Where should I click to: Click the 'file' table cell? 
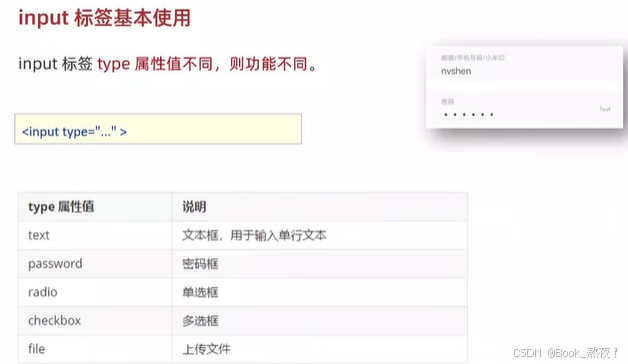95,349
